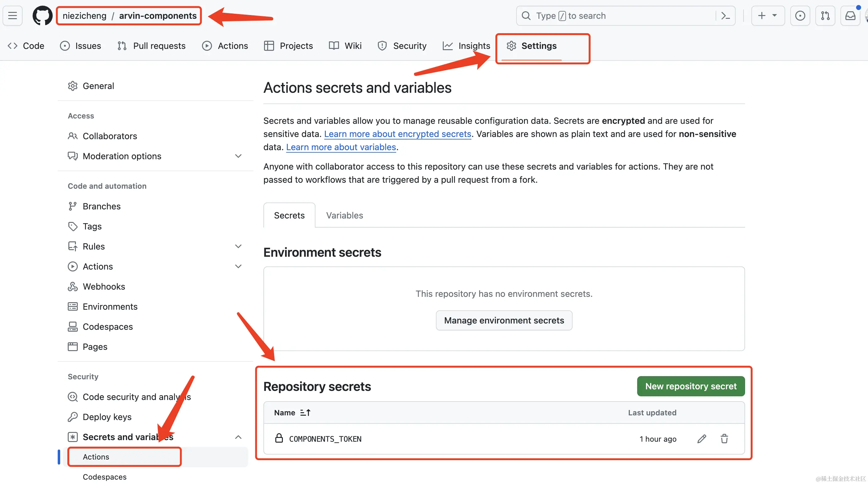
Task: Open Learn more about variables link
Action: [341, 147]
